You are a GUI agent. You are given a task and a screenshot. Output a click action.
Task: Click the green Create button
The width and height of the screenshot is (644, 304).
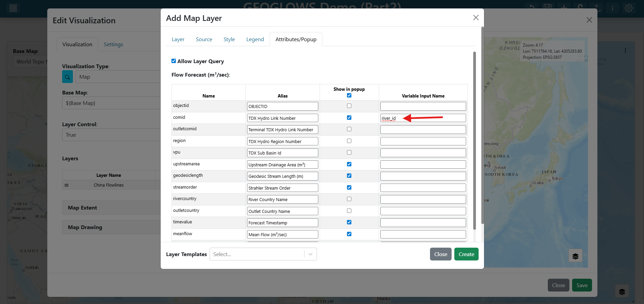tap(466, 254)
